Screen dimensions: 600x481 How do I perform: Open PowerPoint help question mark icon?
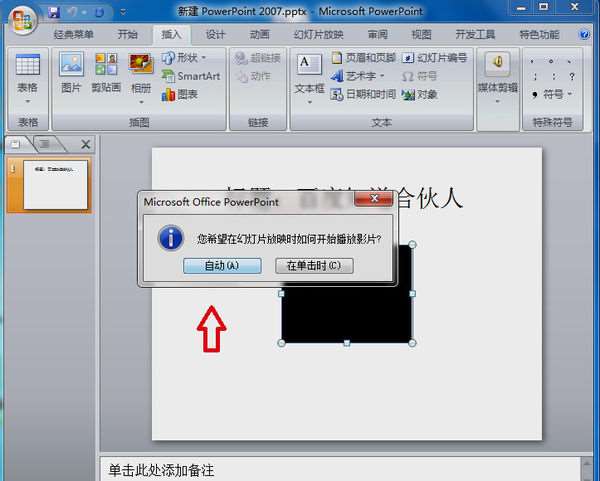[x=584, y=35]
